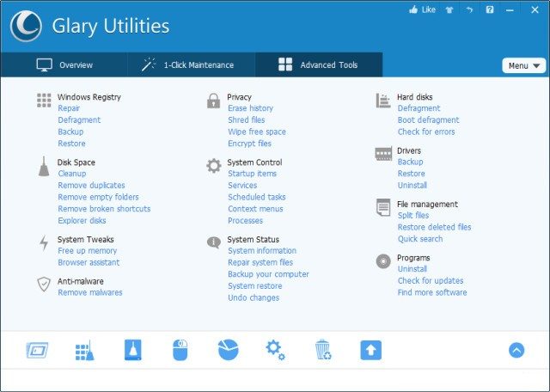This screenshot has width=550, height=392.
Task: Open the skin shirt icon in title bar
Action: click(449, 10)
